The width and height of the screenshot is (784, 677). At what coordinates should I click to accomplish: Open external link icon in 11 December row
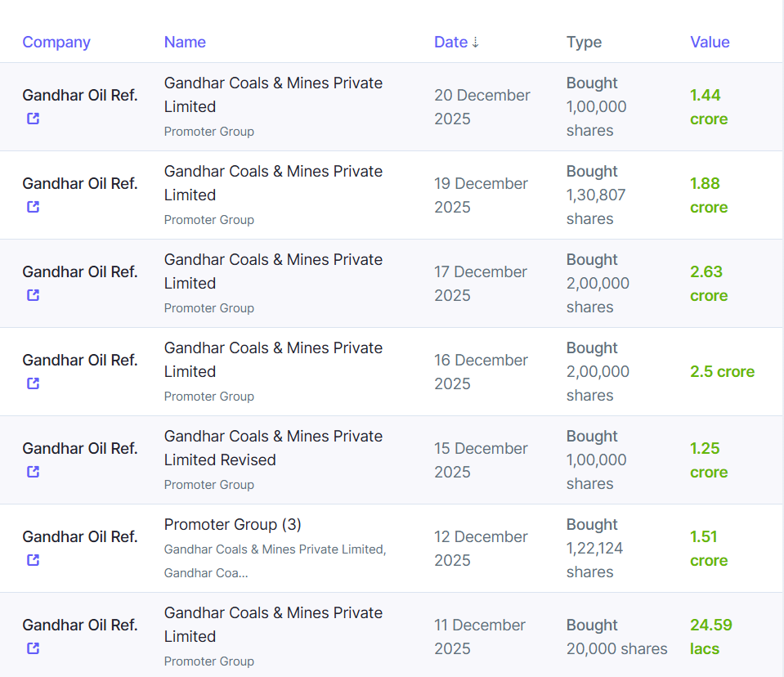(x=33, y=648)
